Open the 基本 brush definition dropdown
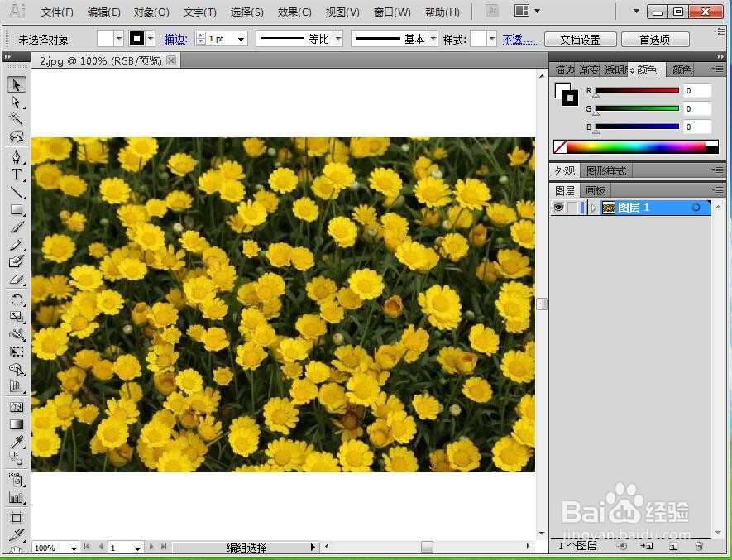This screenshot has height=560, width=732. click(433, 39)
